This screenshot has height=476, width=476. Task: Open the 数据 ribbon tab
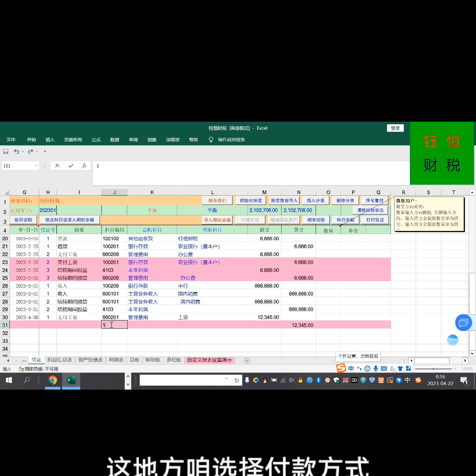point(115,140)
